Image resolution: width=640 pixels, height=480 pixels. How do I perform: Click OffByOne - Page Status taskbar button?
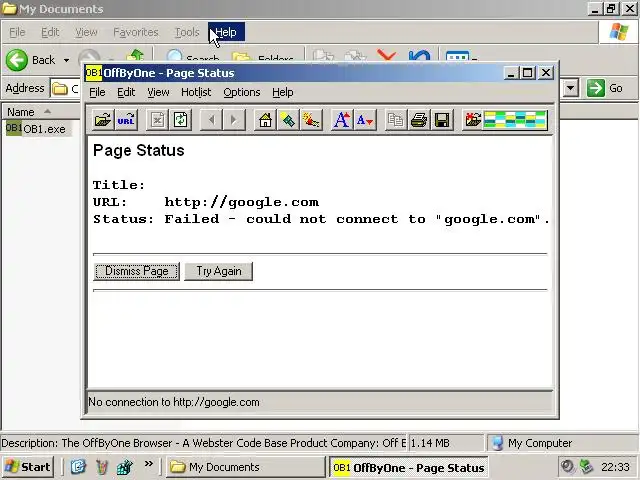[408, 467]
